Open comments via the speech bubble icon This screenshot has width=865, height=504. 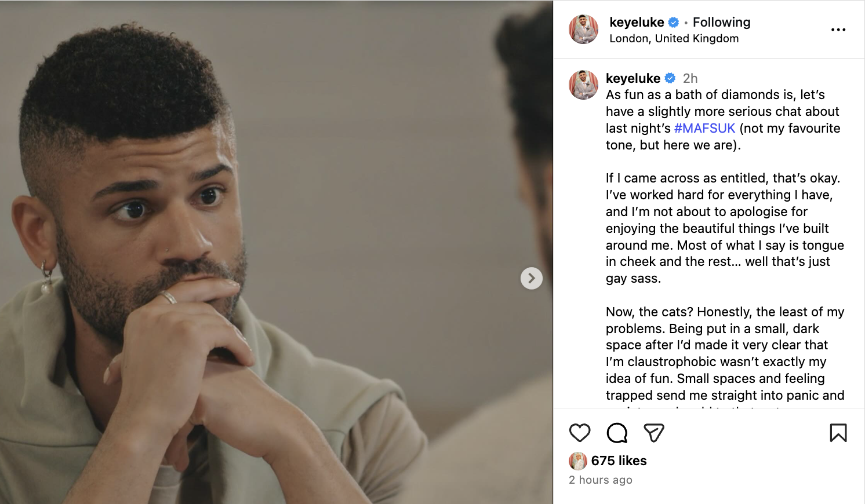pyautogui.click(x=617, y=433)
